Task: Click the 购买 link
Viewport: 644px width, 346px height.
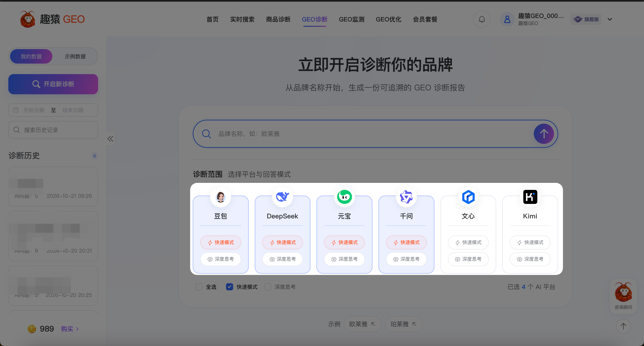Action: click(x=70, y=329)
